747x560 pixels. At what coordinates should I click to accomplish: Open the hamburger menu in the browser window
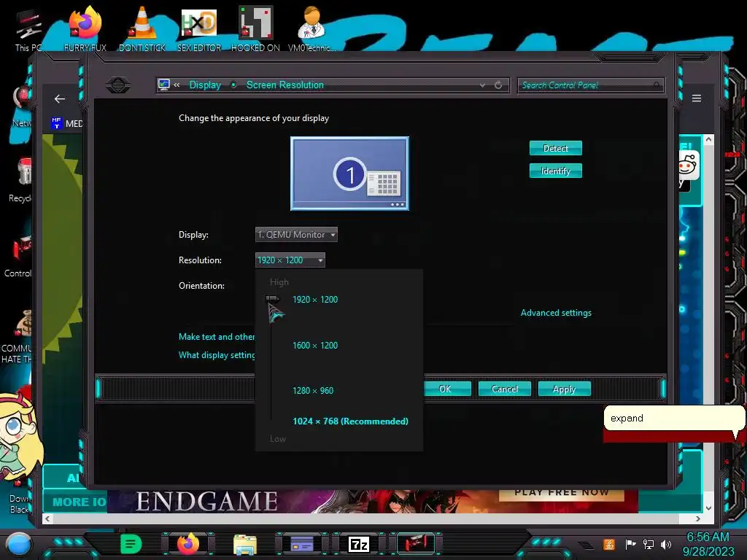(x=697, y=98)
